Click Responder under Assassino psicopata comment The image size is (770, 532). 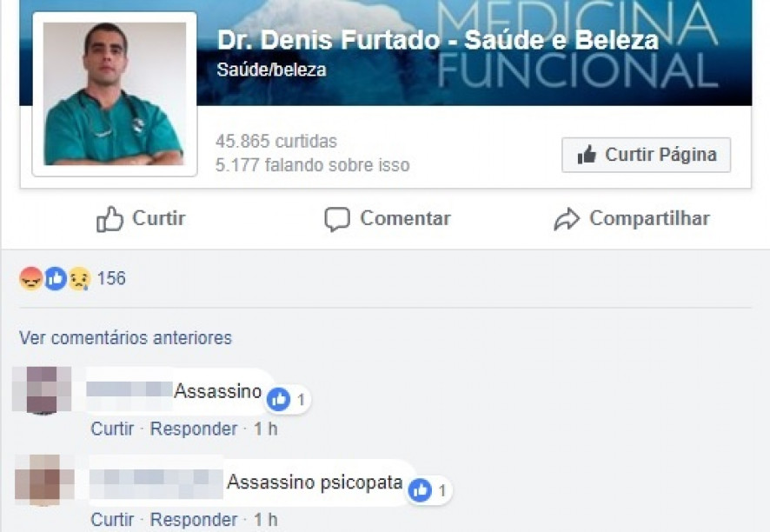click(194, 519)
